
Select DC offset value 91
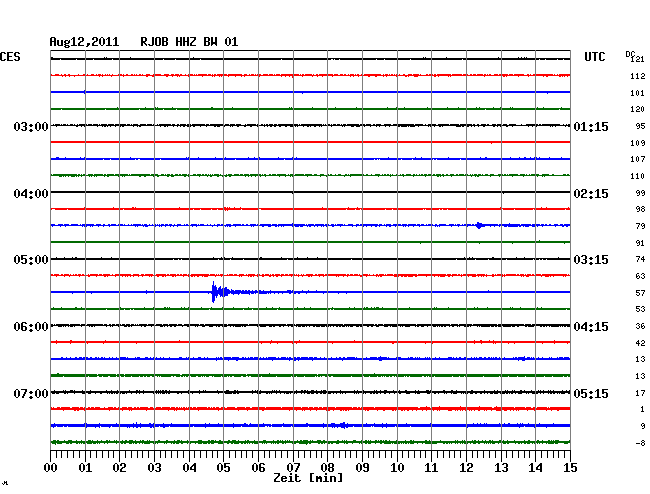[x=640, y=243]
